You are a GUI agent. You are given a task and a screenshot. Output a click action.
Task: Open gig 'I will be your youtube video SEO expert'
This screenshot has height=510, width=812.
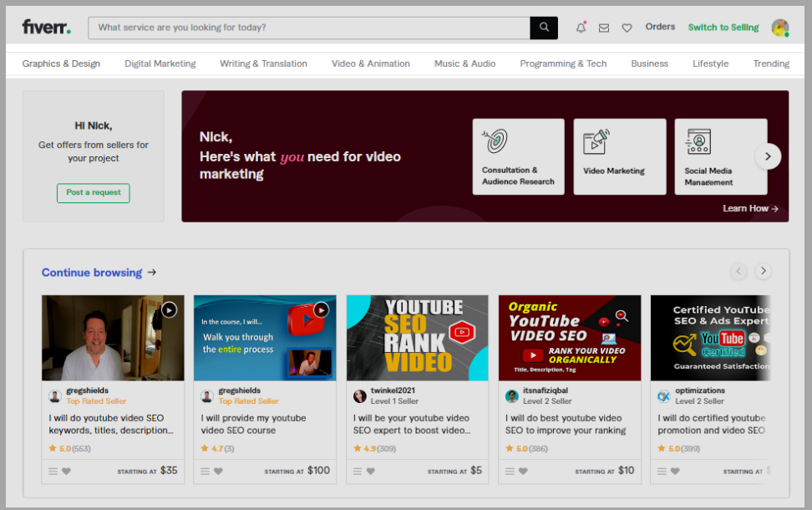coord(412,424)
